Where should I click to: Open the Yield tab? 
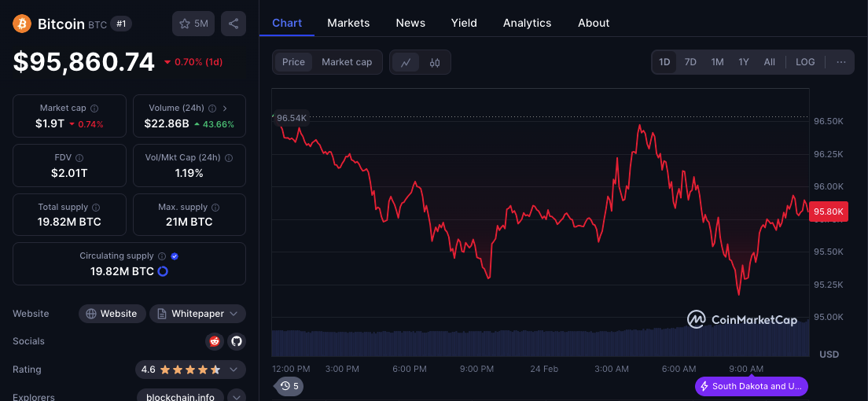pos(464,23)
